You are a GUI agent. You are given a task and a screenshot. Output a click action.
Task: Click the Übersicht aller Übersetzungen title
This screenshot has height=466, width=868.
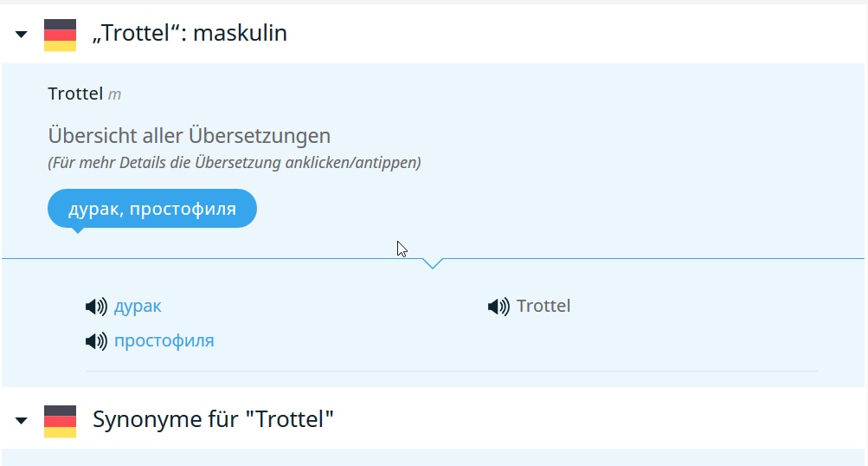(x=190, y=136)
